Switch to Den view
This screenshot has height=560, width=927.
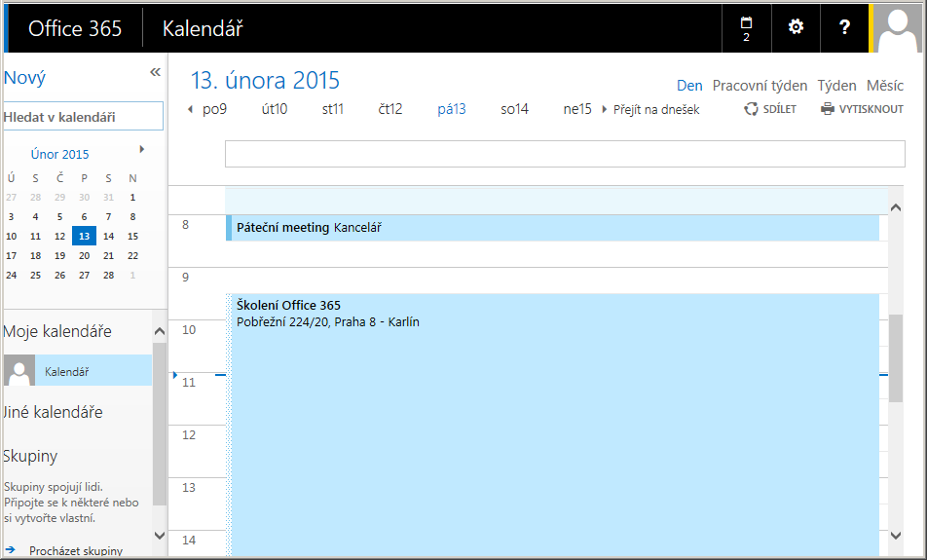[x=689, y=86]
